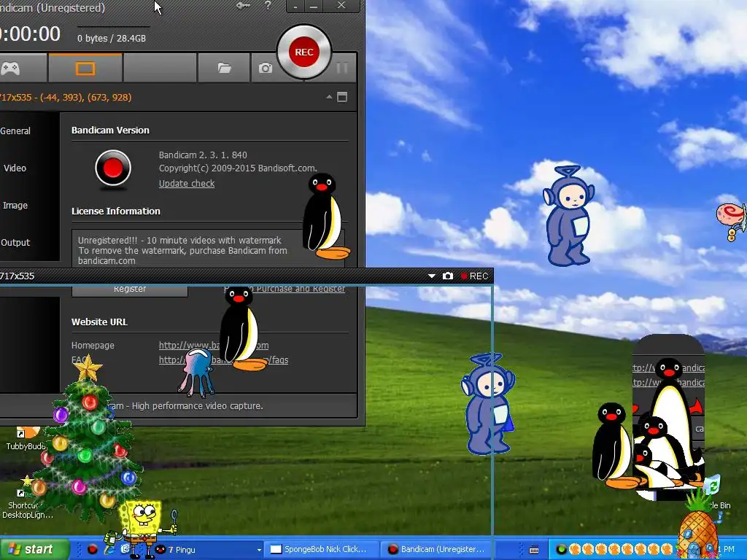Open the Video settings tab
Image resolution: width=747 pixels, height=560 pixels.
coord(15,168)
